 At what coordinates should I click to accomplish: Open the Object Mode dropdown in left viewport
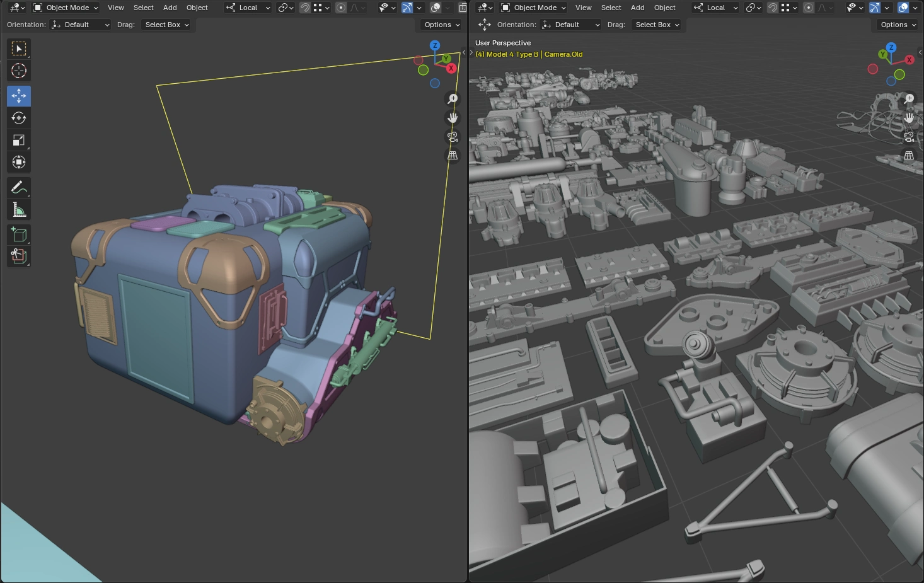[66, 8]
